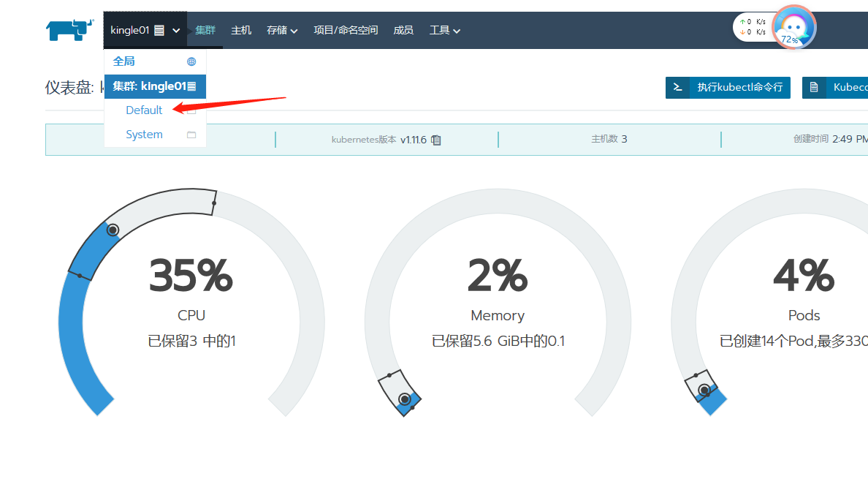The width and height of the screenshot is (868, 498).
Task: Open the System project
Action: tap(144, 135)
